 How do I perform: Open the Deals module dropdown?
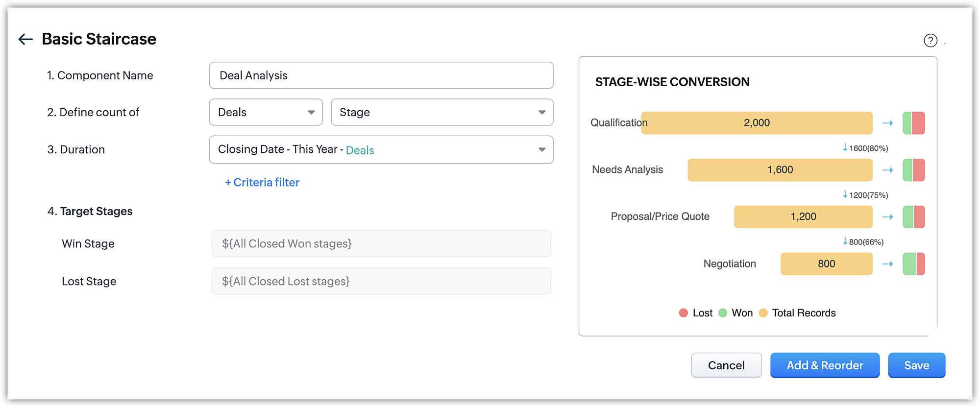[x=266, y=112]
